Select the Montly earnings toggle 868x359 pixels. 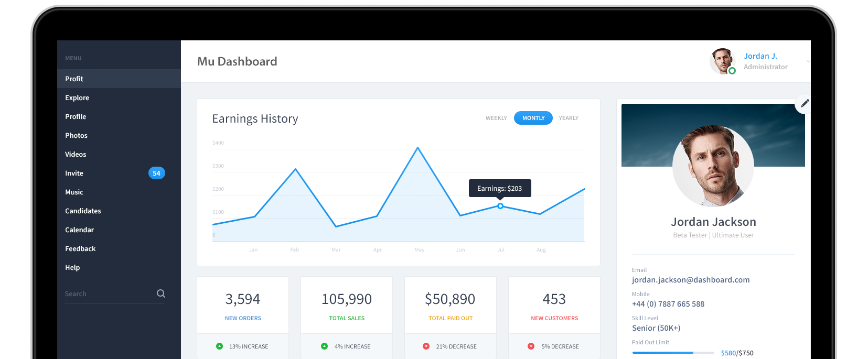pos(533,118)
